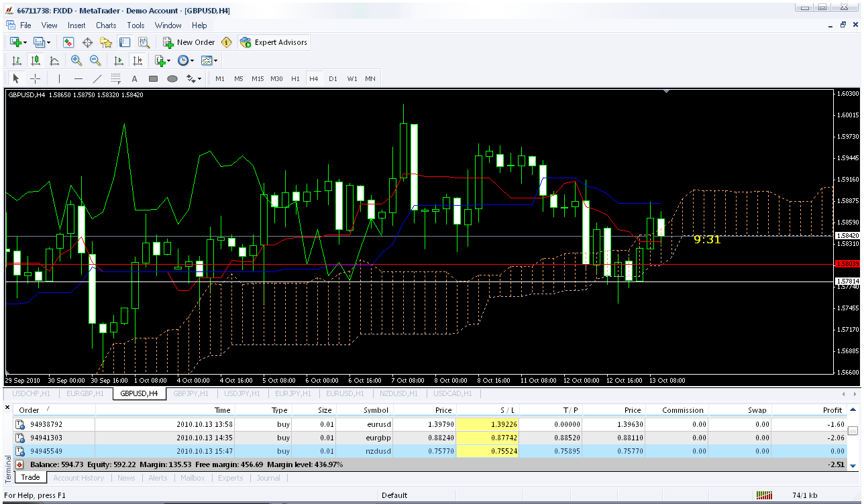Toggle the Expert Advisors button
Screen dimensions: 864x504
(274, 42)
